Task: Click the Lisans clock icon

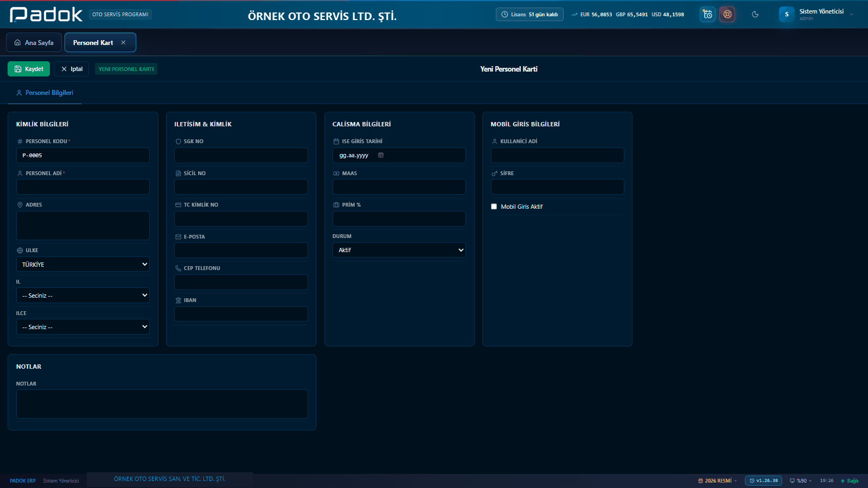Action: 505,15
